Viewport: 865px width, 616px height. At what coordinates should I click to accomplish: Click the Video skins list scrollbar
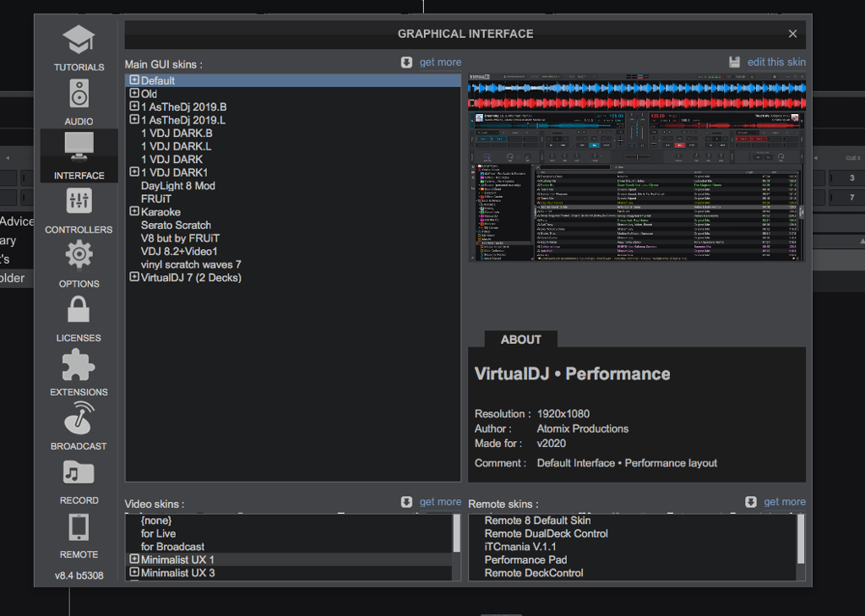click(x=456, y=533)
